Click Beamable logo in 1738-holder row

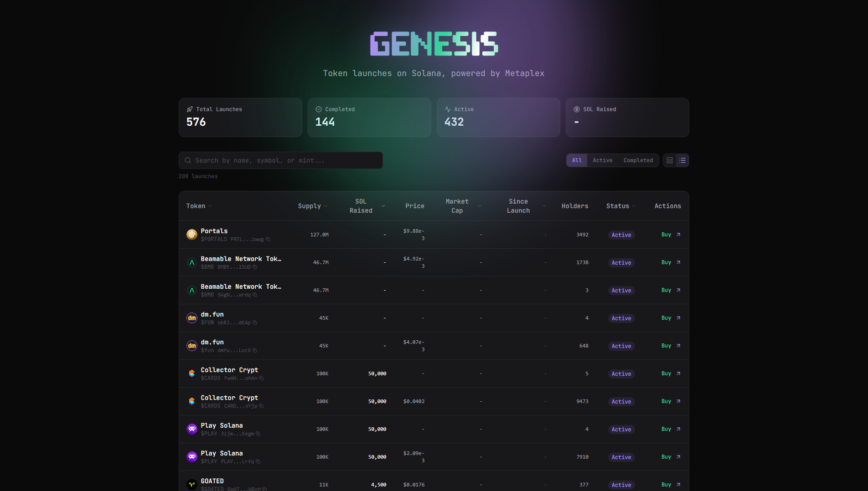[192, 262]
